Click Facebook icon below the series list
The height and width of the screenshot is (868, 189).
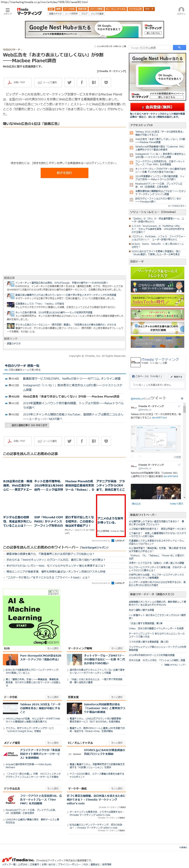[82, 441]
